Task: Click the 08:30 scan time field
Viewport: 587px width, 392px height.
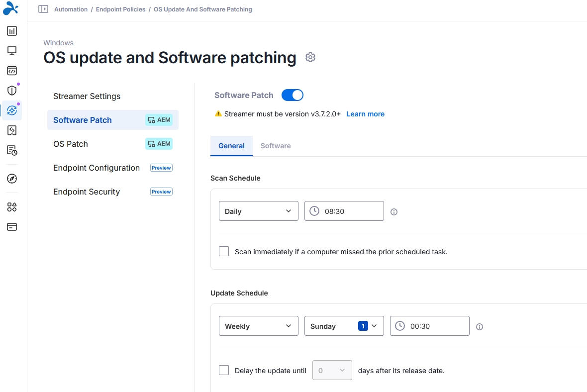Action: coord(344,211)
